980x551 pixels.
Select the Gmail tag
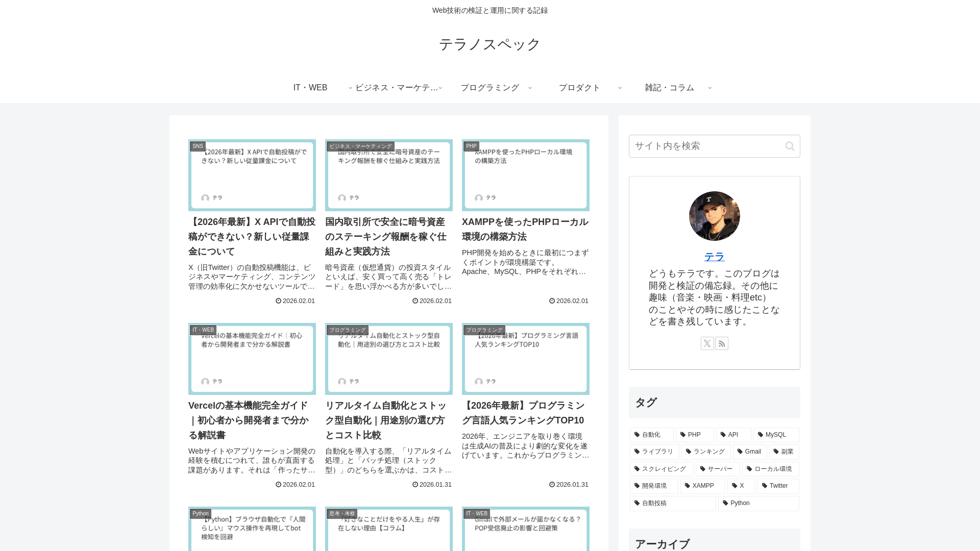pos(749,452)
